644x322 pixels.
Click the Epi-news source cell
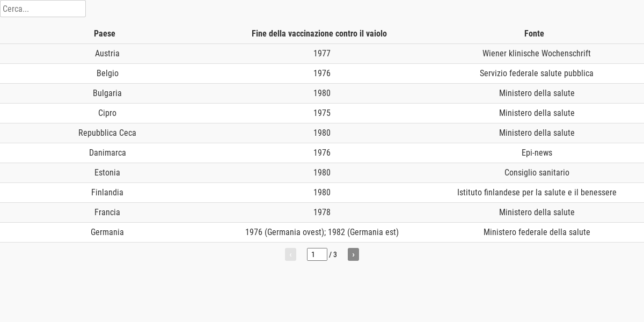[537, 153]
